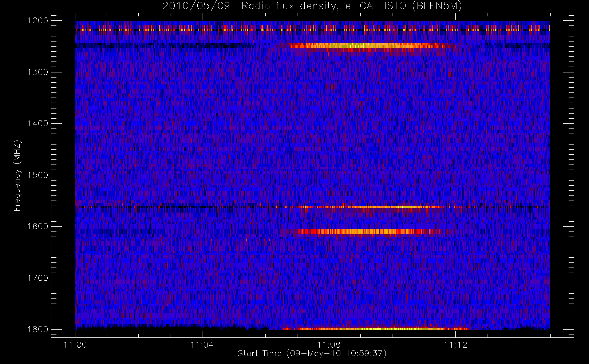Click the 1500 frequency tick label

[38, 175]
